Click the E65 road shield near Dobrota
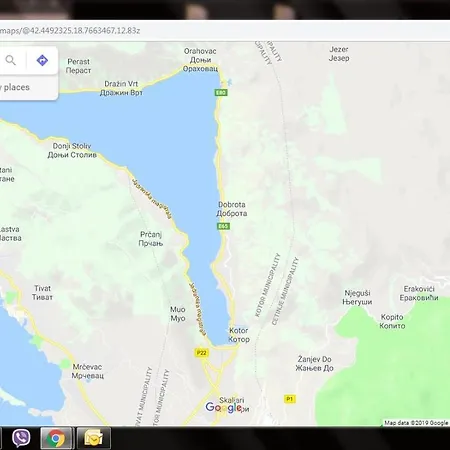 click(x=223, y=226)
